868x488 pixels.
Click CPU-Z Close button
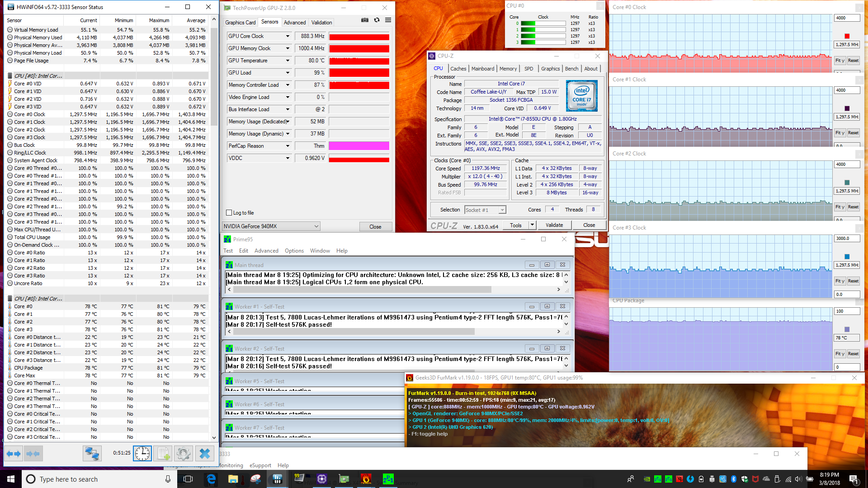[589, 225]
